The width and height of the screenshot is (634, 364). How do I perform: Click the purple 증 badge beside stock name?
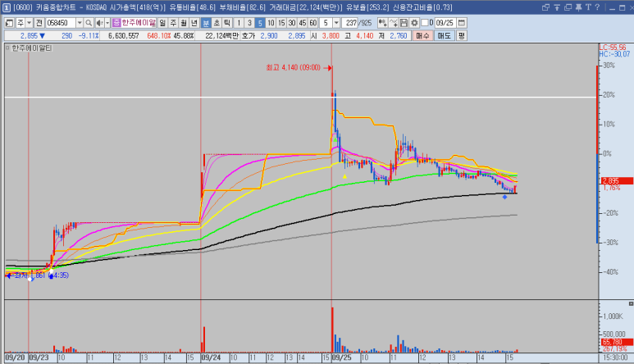point(116,23)
